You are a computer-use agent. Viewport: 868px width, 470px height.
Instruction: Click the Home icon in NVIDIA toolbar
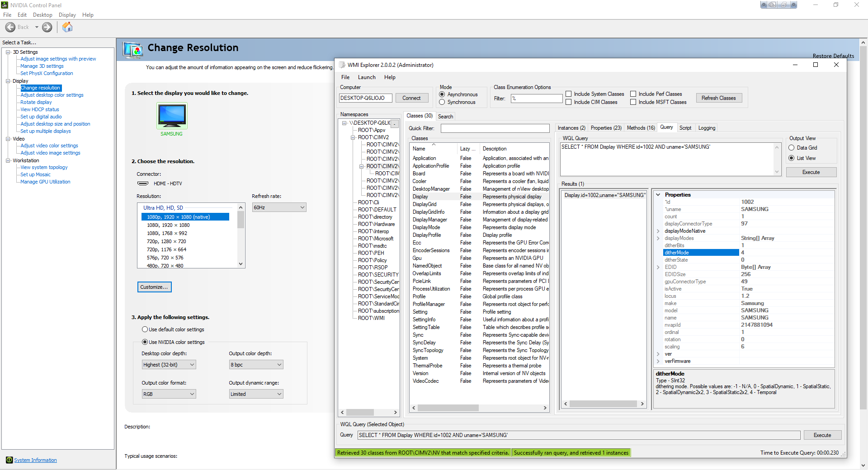pos(67,27)
